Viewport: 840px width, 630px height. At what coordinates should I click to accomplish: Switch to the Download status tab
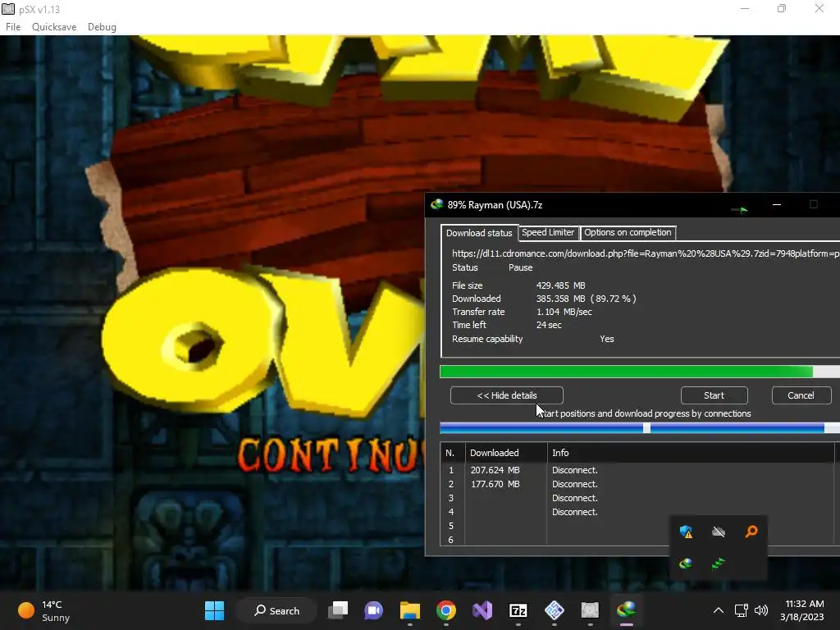click(479, 233)
